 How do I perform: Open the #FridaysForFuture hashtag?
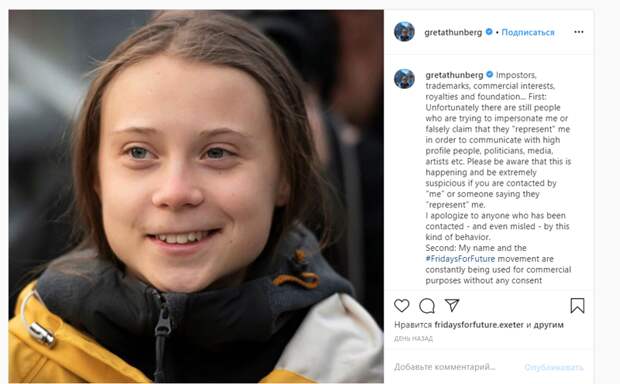[460, 259]
